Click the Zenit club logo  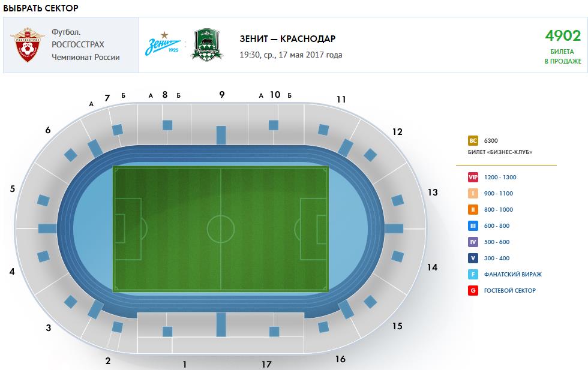pyautogui.click(x=163, y=44)
